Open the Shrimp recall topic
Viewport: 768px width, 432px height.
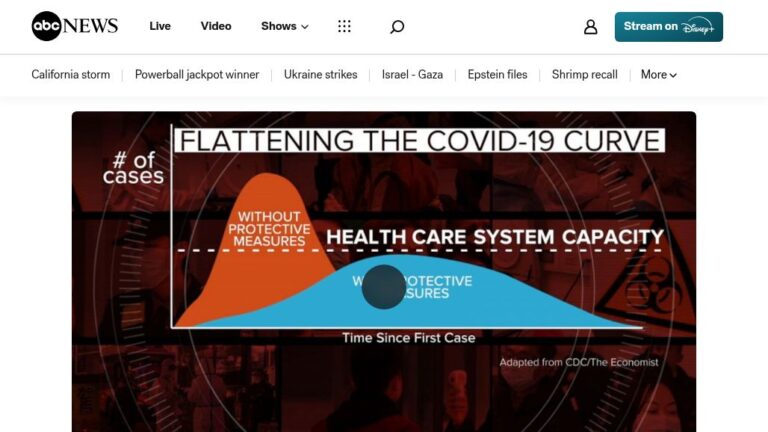pyautogui.click(x=584, y=74)
